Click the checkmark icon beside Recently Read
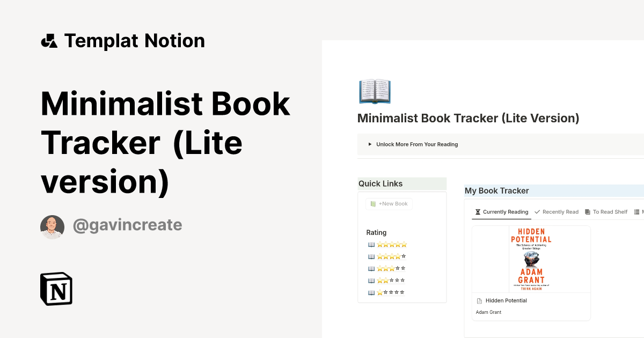644x338 pixels. point(537,211)
